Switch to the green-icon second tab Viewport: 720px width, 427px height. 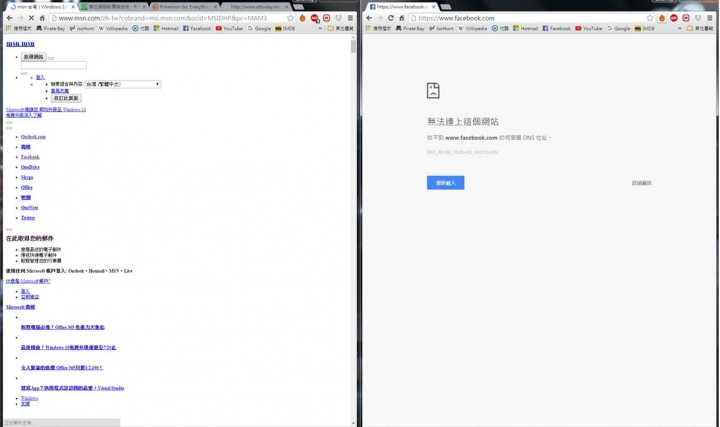[112, 7]
